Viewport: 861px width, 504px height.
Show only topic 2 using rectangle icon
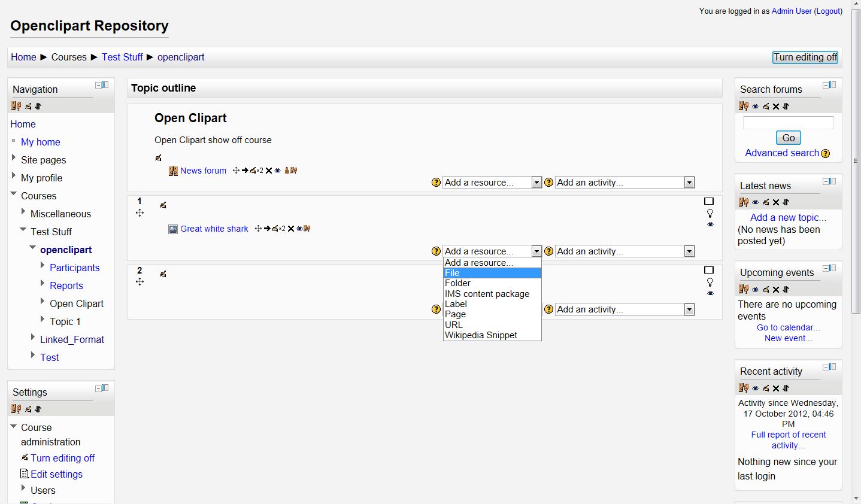point(709,270)
